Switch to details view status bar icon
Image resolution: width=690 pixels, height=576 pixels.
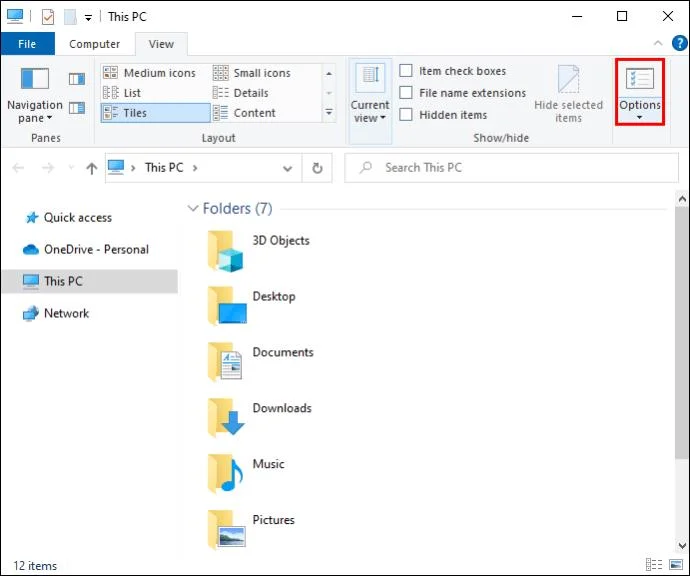pos(653,565)
